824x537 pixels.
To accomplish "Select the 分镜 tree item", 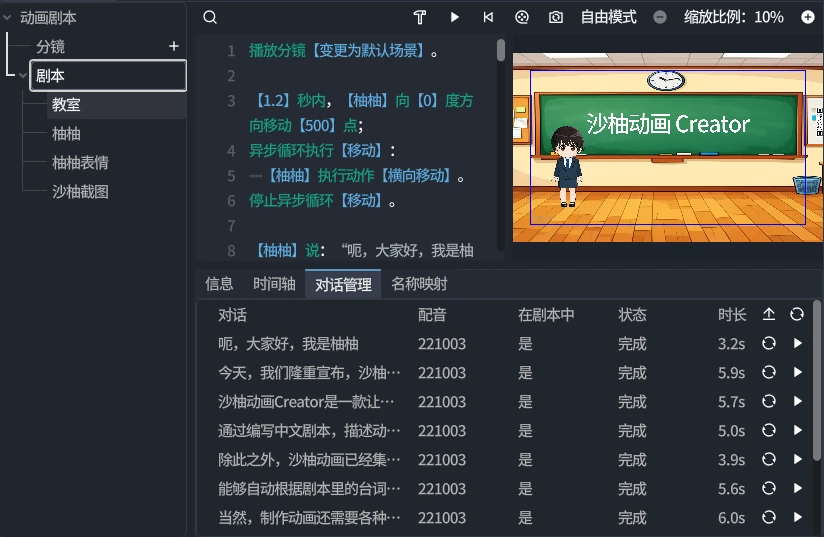I will pos(50,47).
